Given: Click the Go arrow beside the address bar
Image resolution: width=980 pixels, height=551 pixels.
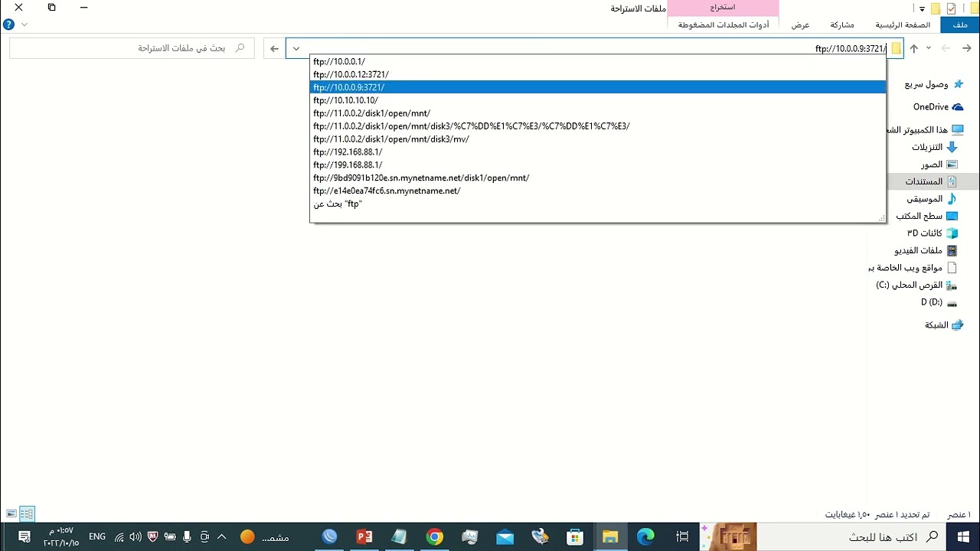Looking at the screenshot, I should (275, 48).
